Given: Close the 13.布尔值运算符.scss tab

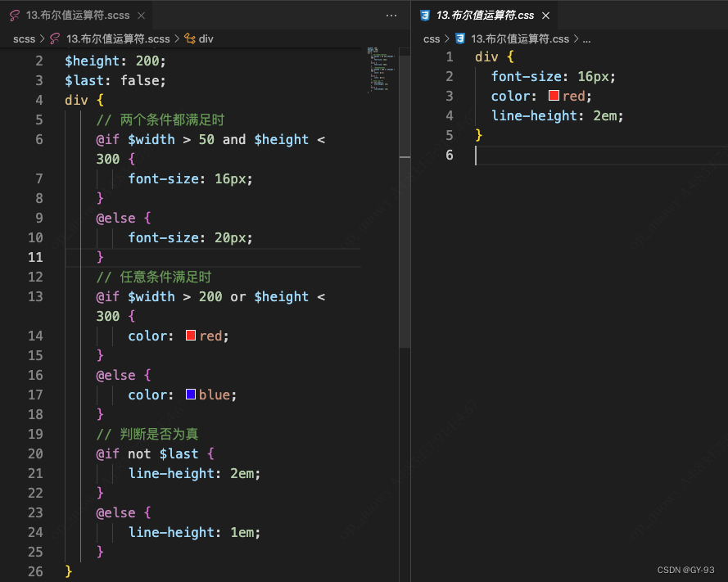Looking at the screenshot, I should pyautogui.click(x=141, y=16).
